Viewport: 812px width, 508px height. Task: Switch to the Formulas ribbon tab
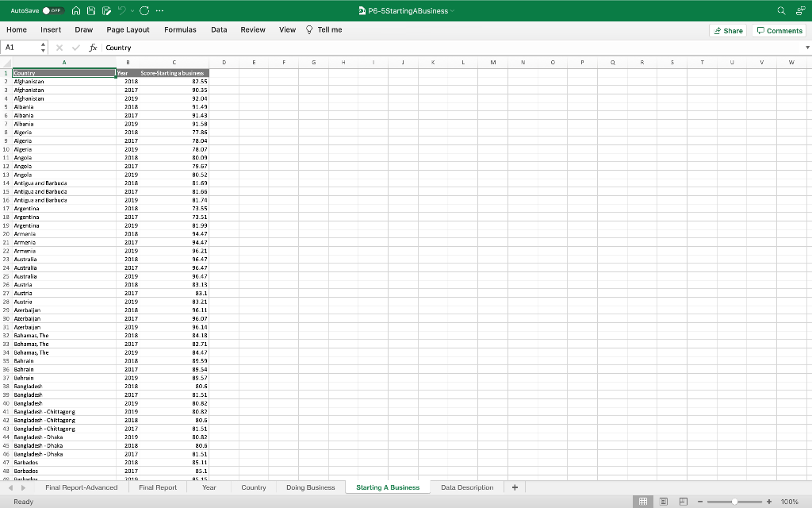tap(180, 29)
